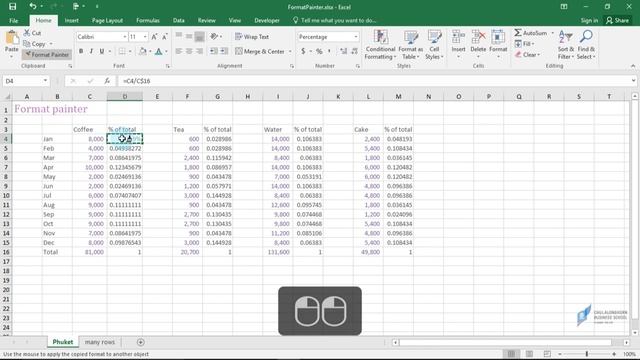Click the Decrease Font Size icon
Image resolution: width=640 pixels, height=360 pixels.
point(164,37)
